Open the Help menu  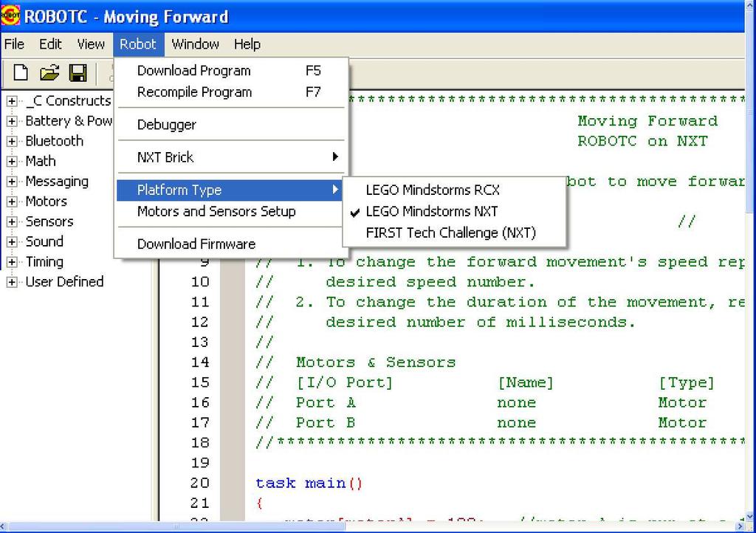[247, 44]
